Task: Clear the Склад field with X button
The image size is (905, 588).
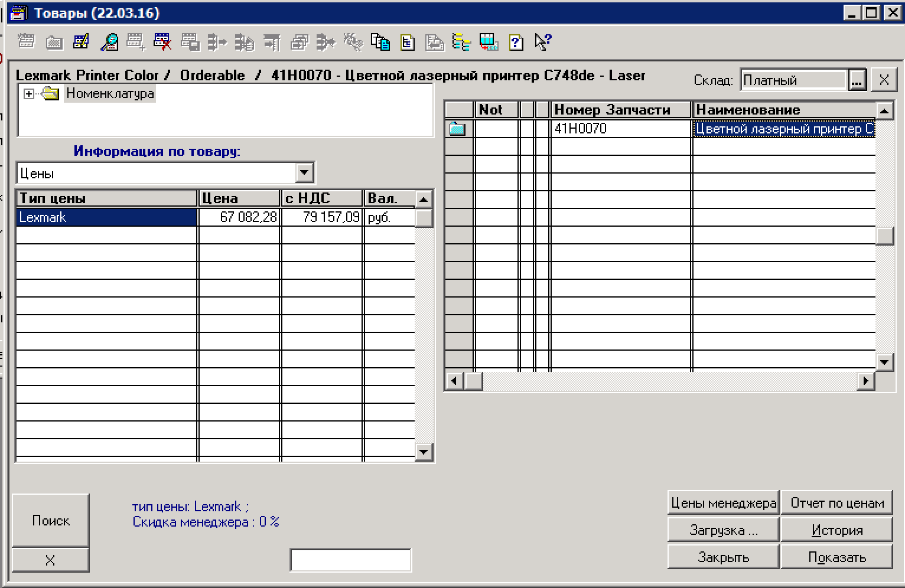Action: point(884,80)
